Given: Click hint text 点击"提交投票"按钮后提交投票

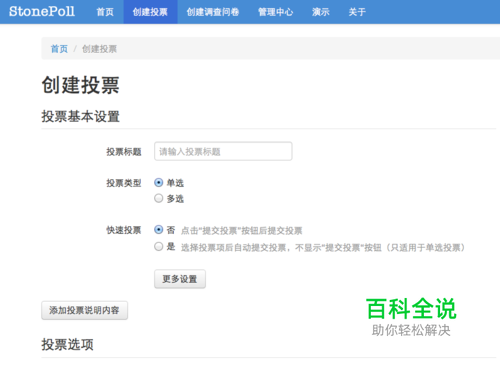Looking at the screenshot, I should tap(242, 231).
